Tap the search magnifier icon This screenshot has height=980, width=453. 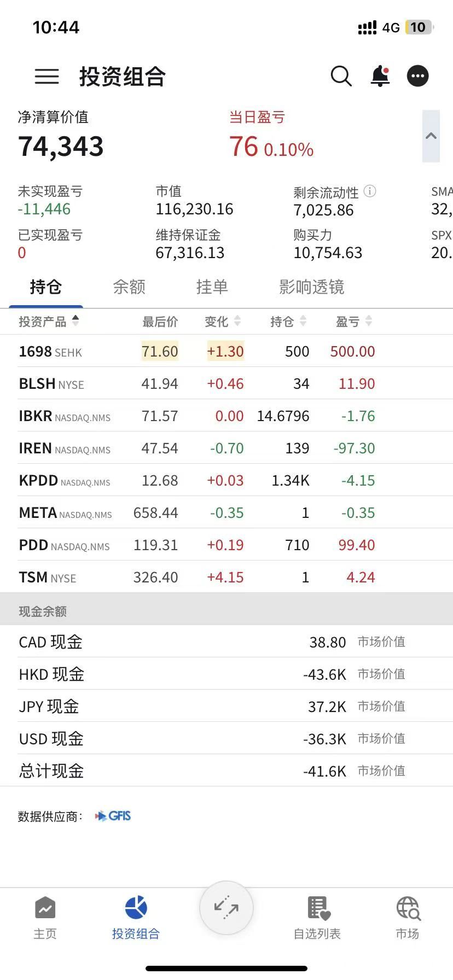pyautogui.click(x=341, y=77)
